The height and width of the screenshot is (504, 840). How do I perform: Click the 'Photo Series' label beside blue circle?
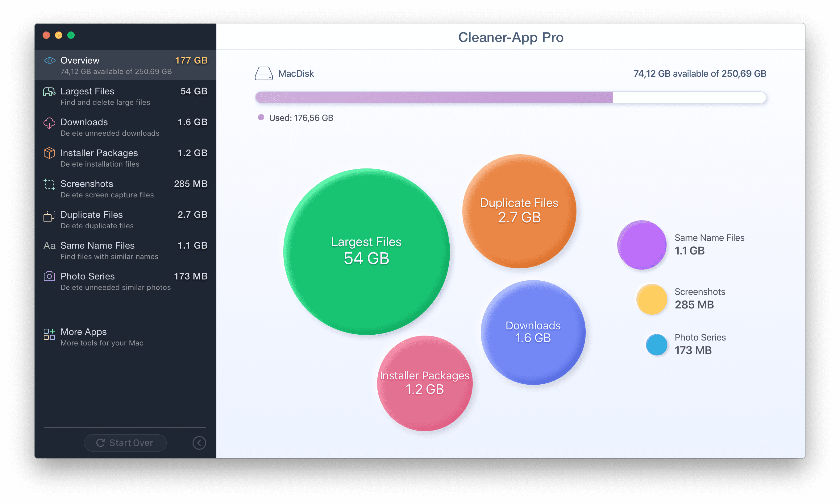[700, 337]
